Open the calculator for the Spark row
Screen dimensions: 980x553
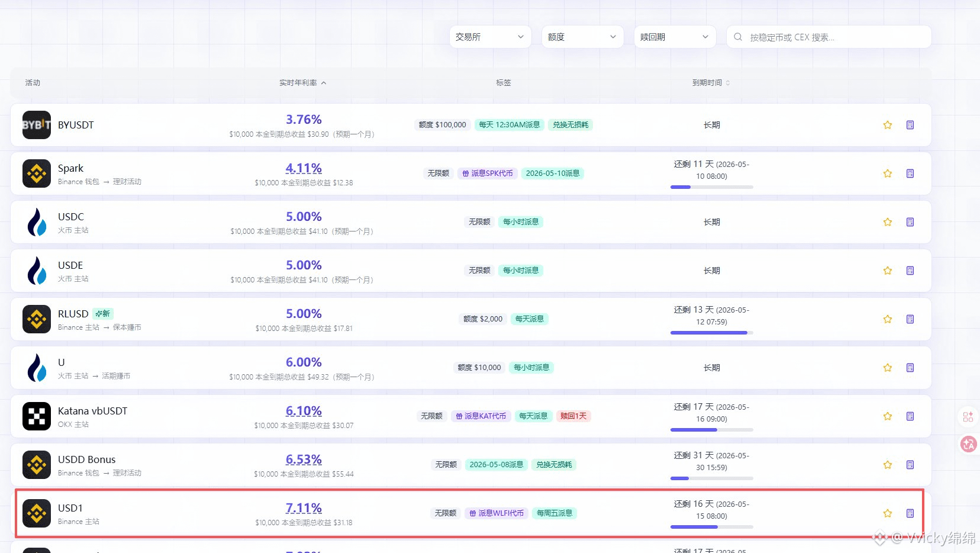click(x=910, y=173)
